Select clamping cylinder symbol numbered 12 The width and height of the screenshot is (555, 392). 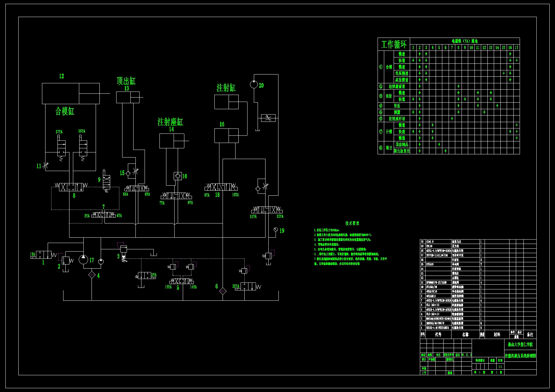tap(71, 93)
